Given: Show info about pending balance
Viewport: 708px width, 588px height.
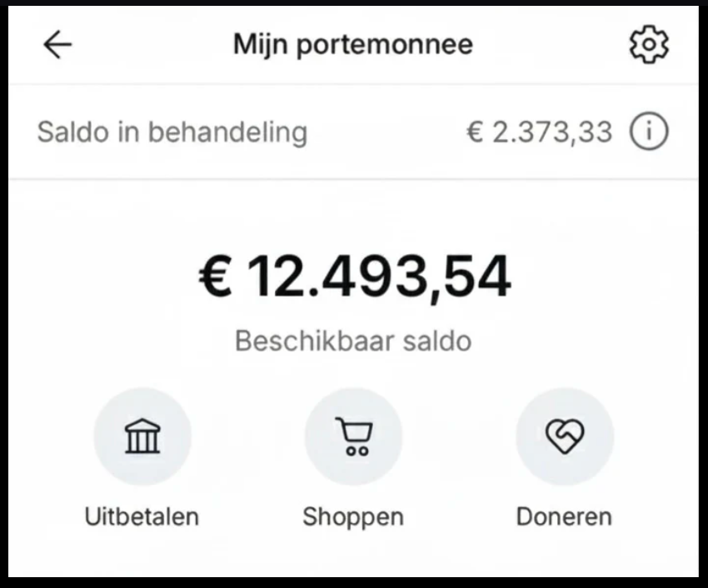Looking at the screenshot, I should pyautogui.click(x=649, y=132).
